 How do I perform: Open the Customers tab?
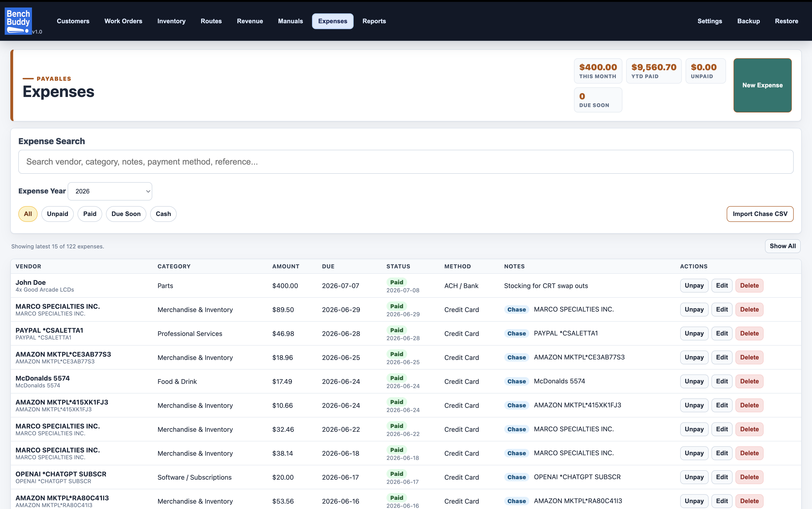pos(73,21)
